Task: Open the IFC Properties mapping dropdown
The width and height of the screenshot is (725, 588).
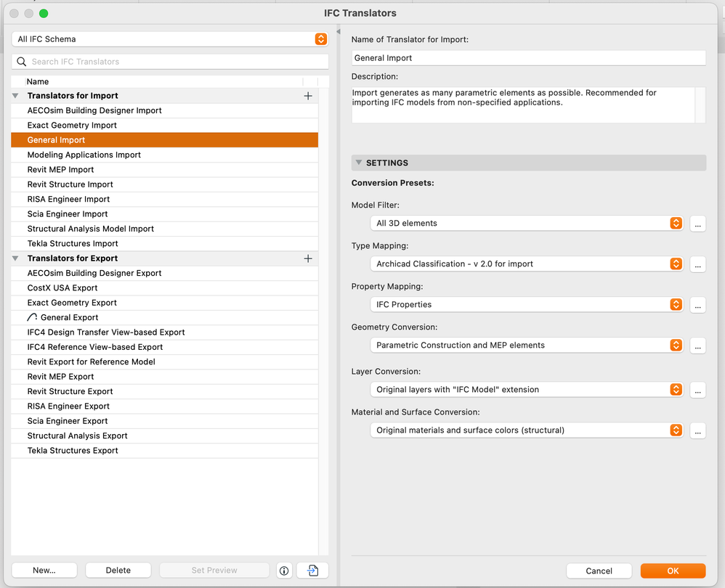Action: click(527, 304)
